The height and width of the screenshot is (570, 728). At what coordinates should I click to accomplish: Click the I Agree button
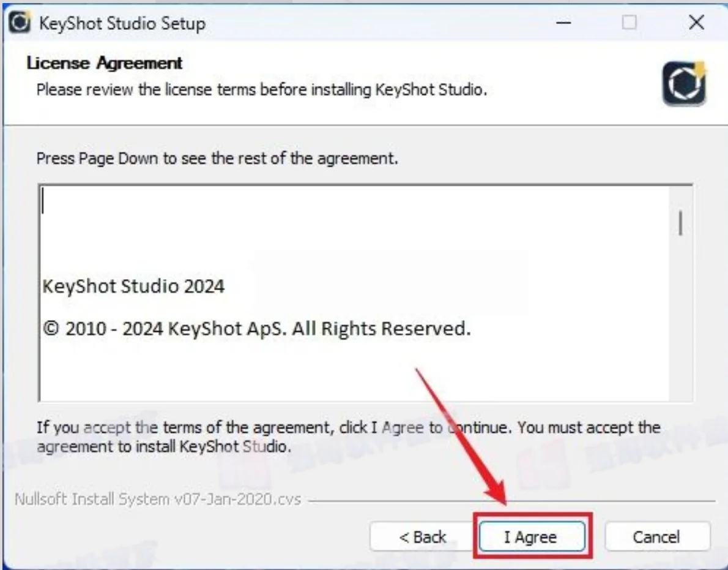point(532,536)
